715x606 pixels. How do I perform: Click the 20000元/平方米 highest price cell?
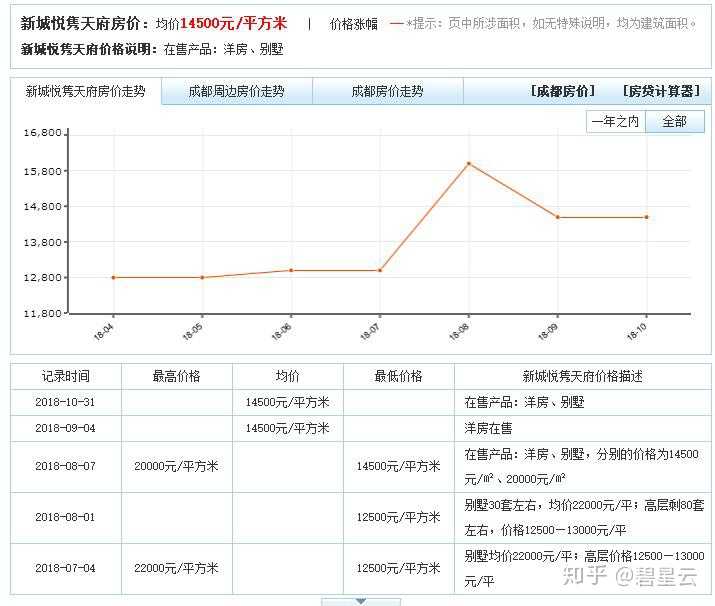point(176,466)
